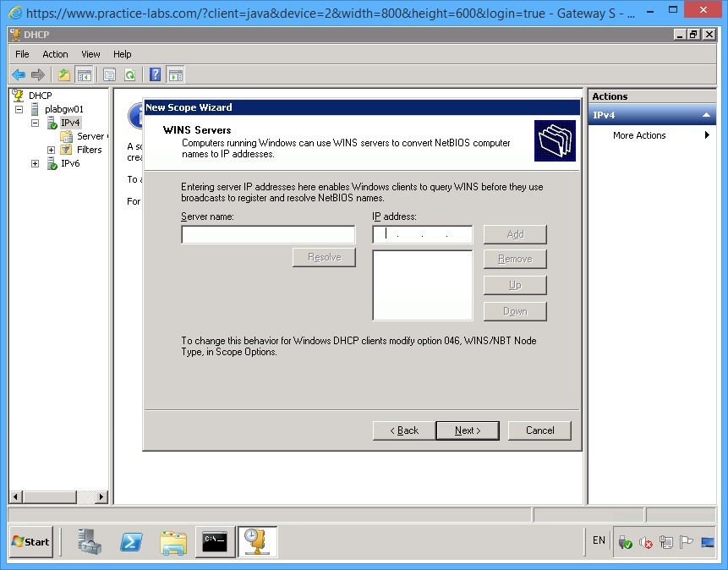Viewport: 728px width, 570px height.
Task: Click the Next button in the wizard
Action: (x=467, y=430)
